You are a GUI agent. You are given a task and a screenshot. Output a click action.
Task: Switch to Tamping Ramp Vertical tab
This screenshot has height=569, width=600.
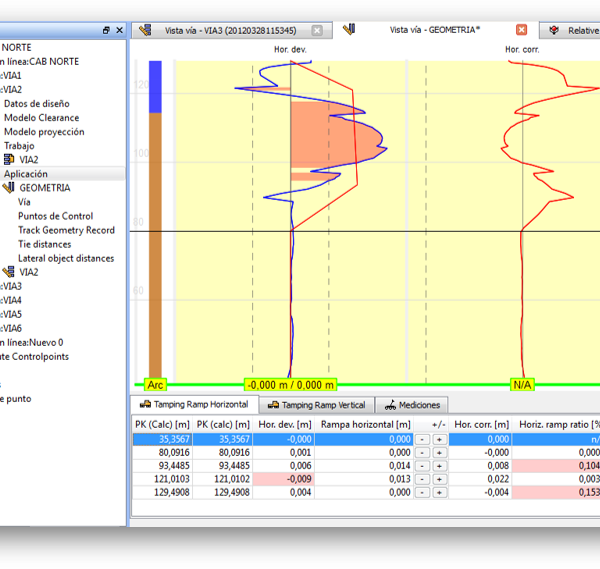coord(323,405)
